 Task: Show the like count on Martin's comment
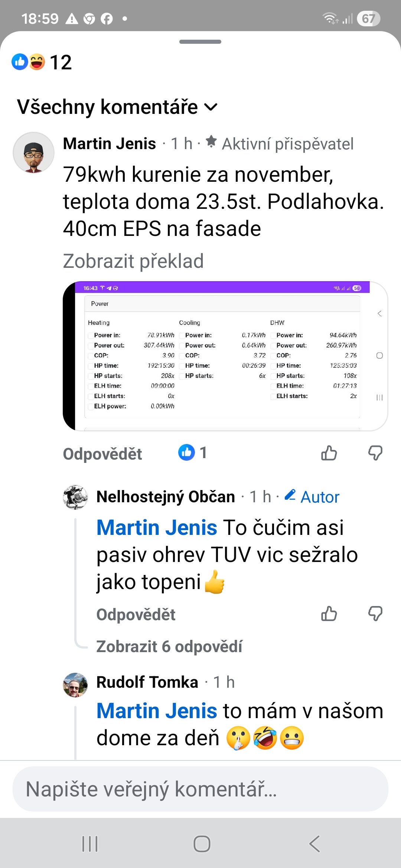coord(192,453)
